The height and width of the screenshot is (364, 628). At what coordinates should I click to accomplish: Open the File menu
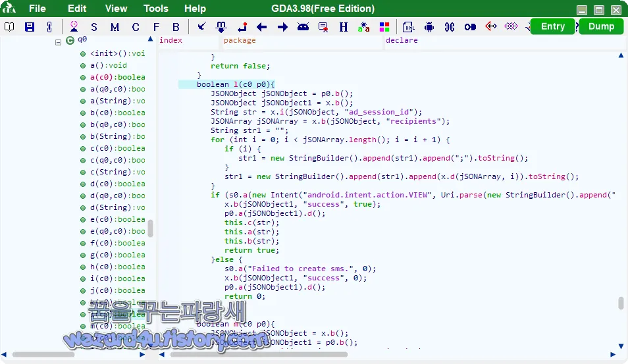[x=38, y=9]
